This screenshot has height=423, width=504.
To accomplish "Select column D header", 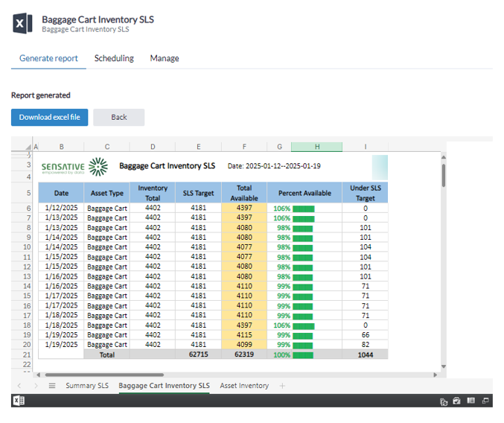I will (153, 147).
